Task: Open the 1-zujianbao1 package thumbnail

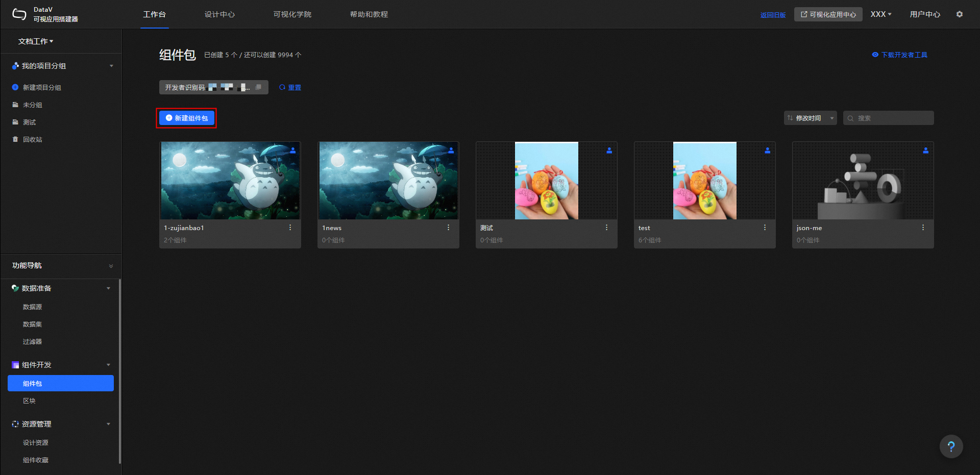Action: click(x=230, y=181)
